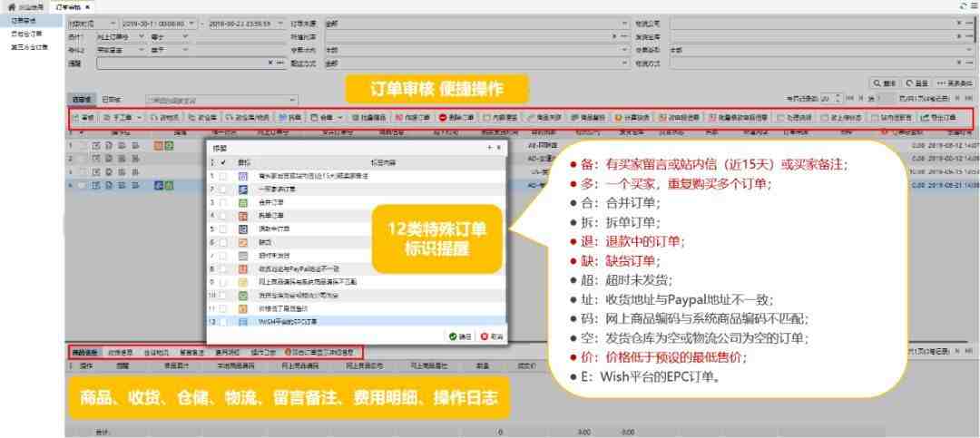The height and width of the screenshot is (438, 980).
Task: Open the start date dropdown arrow
Action: 191,24
